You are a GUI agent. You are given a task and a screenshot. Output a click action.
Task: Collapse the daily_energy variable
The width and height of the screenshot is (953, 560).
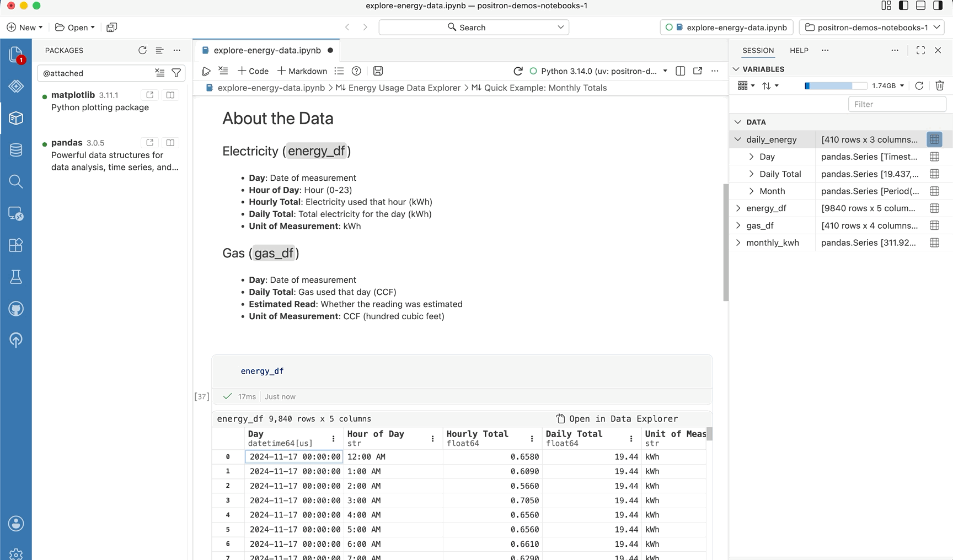[x=738, y=139]
